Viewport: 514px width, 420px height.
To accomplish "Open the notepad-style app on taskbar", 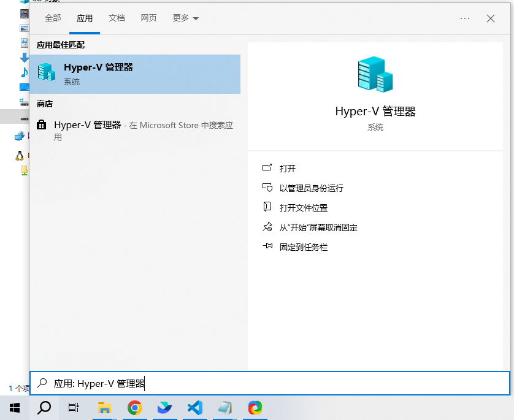I will click(225, 408).
